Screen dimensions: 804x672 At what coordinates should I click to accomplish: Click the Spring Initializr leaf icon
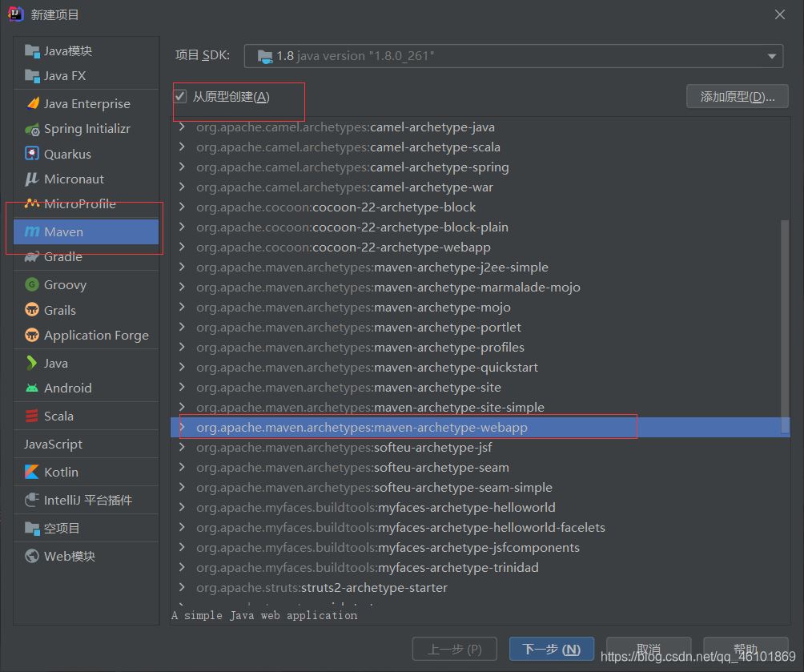point(32,129)
